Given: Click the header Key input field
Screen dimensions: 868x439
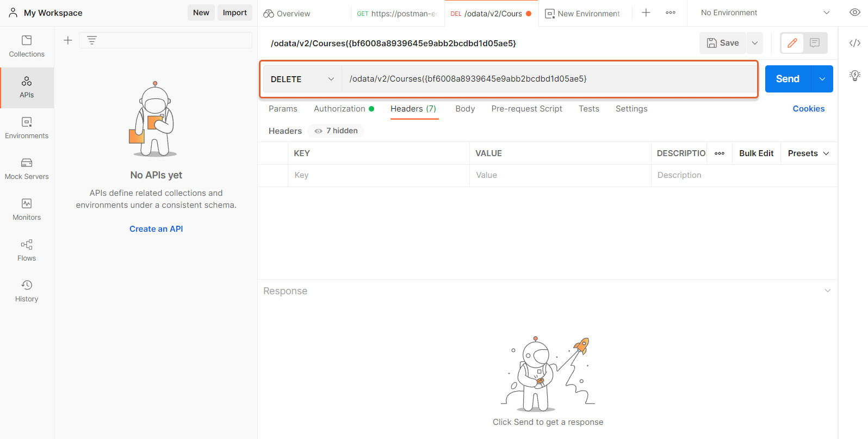Looking at the screenshot, I should tap(378, 175).
